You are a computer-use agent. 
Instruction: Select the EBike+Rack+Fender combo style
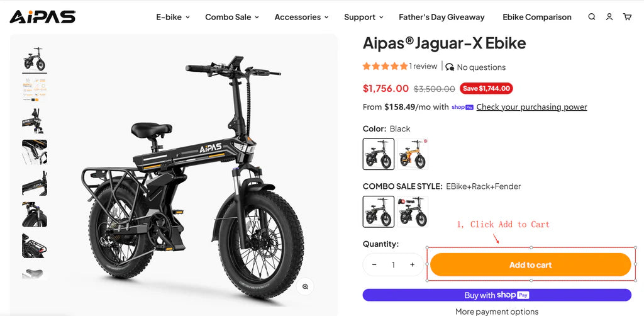click(x=379, y=212)
